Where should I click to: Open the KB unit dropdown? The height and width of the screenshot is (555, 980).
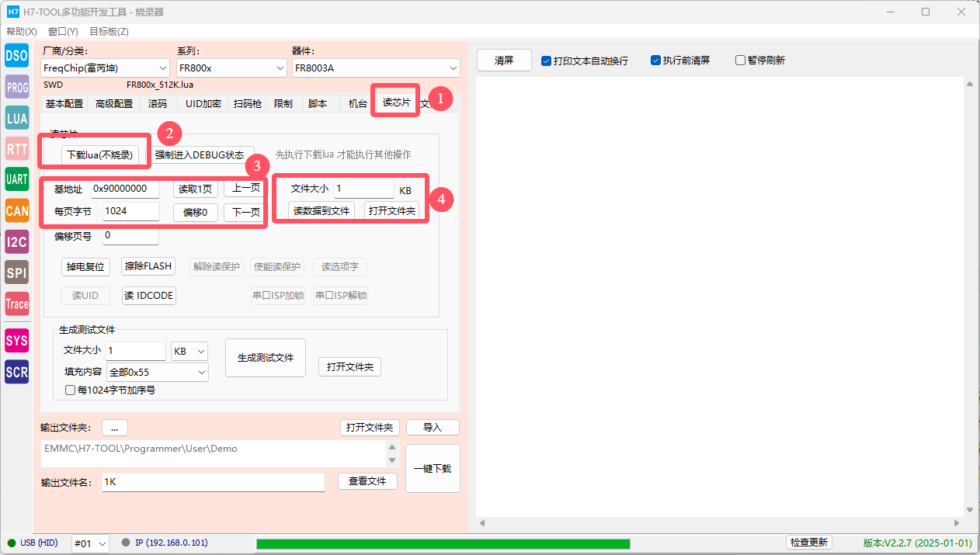click(x=189, y=352)
